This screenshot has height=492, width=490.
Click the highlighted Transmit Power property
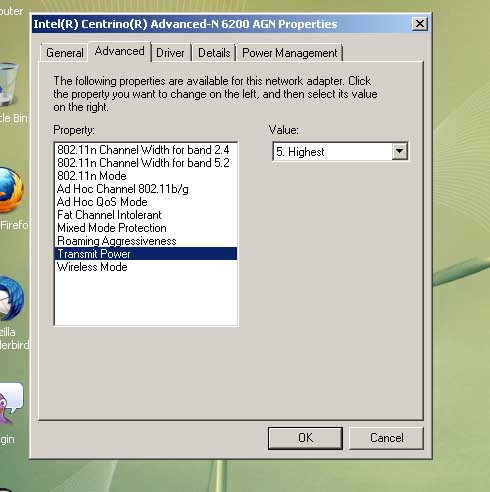[146, 254]
